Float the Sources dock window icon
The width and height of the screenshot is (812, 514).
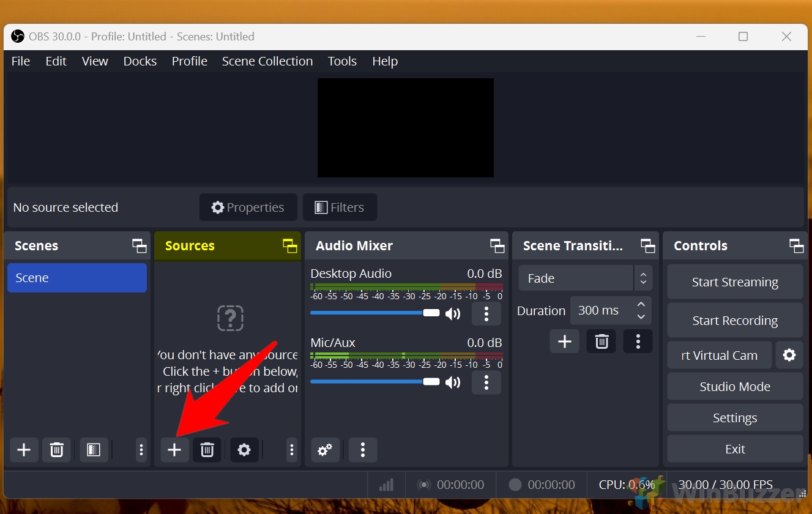pyautogui.click(x=290, y=246)
